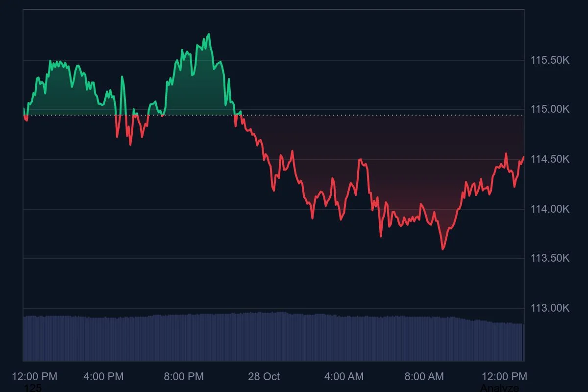Select the 28 Oct date label
588x392 pixels.
(x=264, y=377)
